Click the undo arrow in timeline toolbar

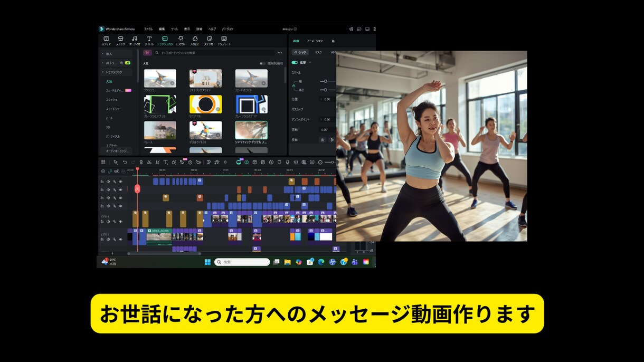tap(125, 162)
